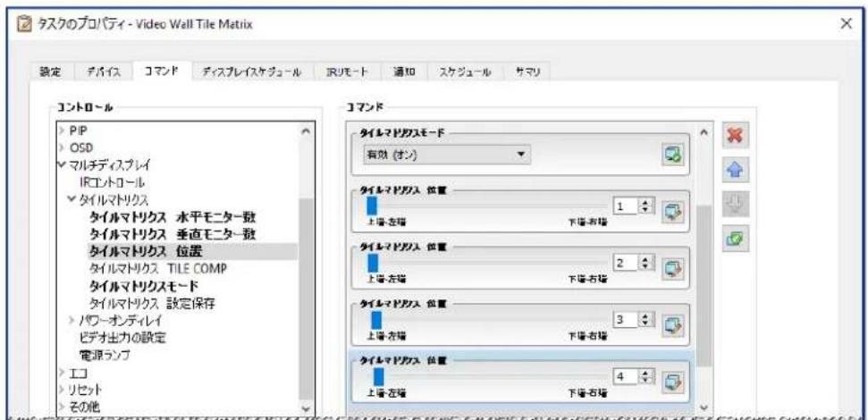Click the blue move command up arrow
Viewport: 868px width, 420px height.
pos(736,169)
